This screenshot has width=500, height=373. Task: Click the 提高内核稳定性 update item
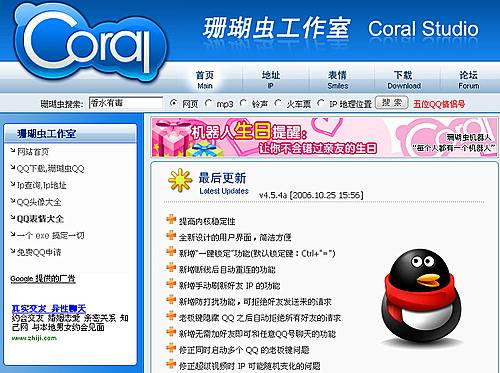click(x=207, y=221)
